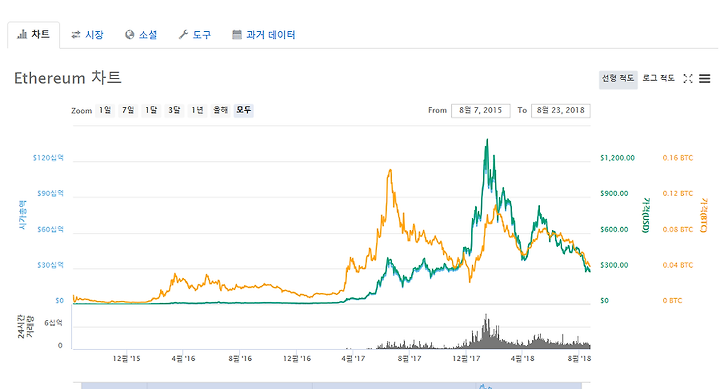Open the 차트 tab

coord(34,35)
